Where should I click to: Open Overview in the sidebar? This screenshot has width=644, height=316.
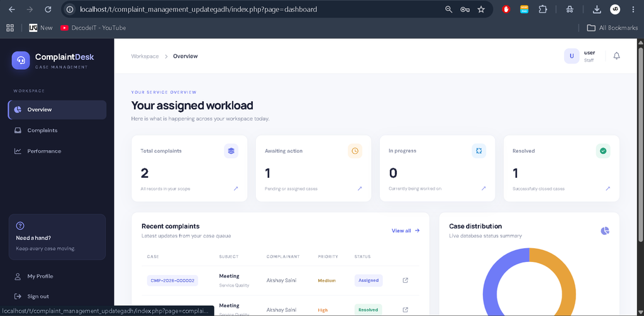57,109
